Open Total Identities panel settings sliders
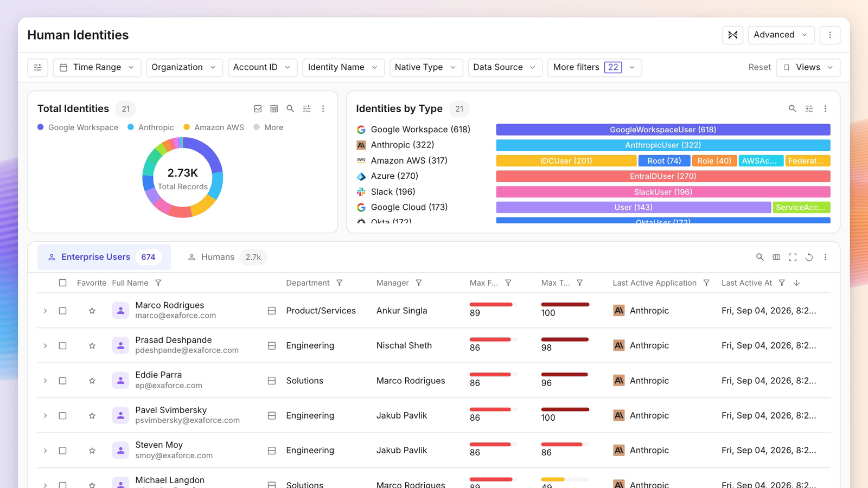 coord(307,108)
